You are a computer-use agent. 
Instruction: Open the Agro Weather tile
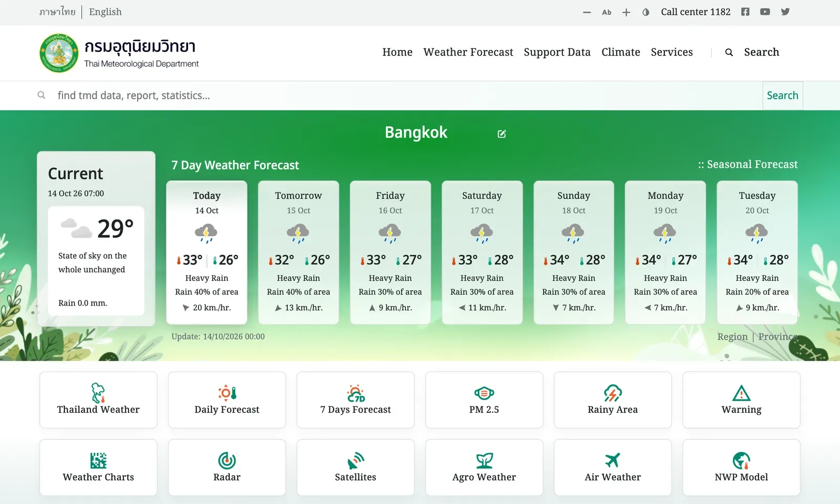coord(484,468)
